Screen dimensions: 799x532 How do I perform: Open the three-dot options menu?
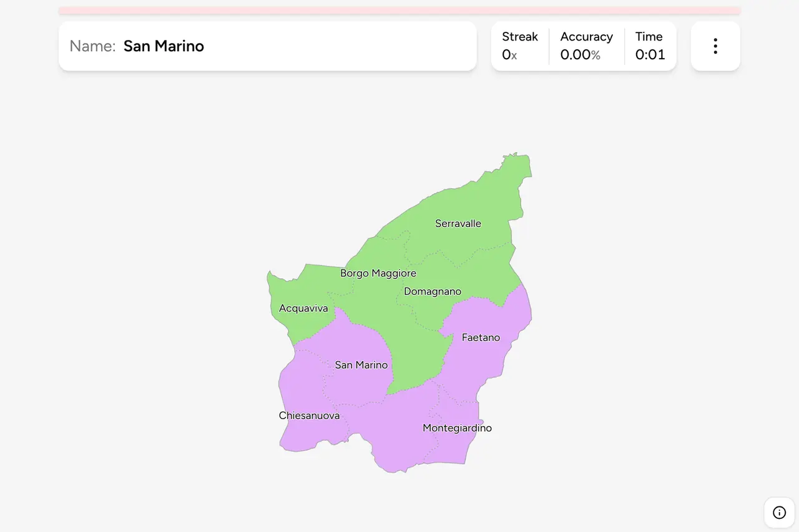coord(715,46)
